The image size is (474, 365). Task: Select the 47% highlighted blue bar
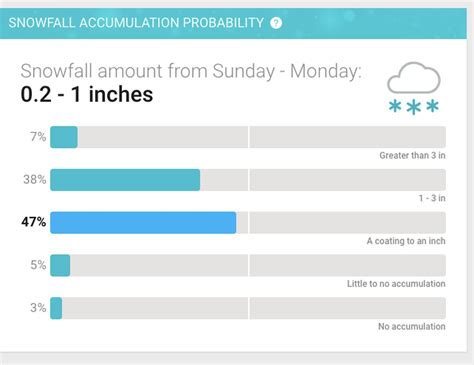143,223
